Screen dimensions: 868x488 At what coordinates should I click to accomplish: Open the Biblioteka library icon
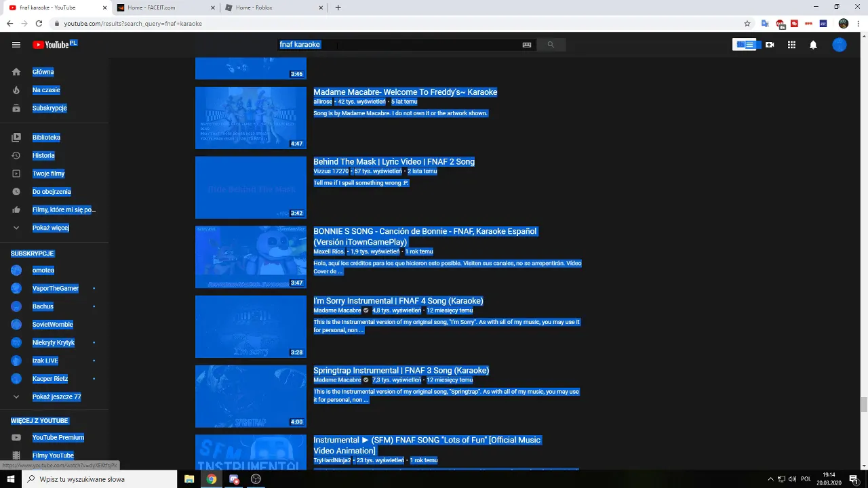coord(16,138)
